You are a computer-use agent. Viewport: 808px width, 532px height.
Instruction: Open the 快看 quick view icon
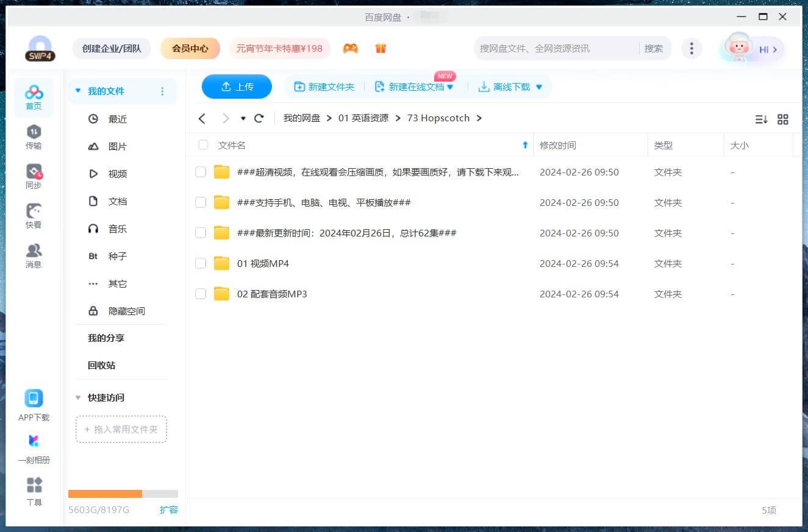(34, 211)
